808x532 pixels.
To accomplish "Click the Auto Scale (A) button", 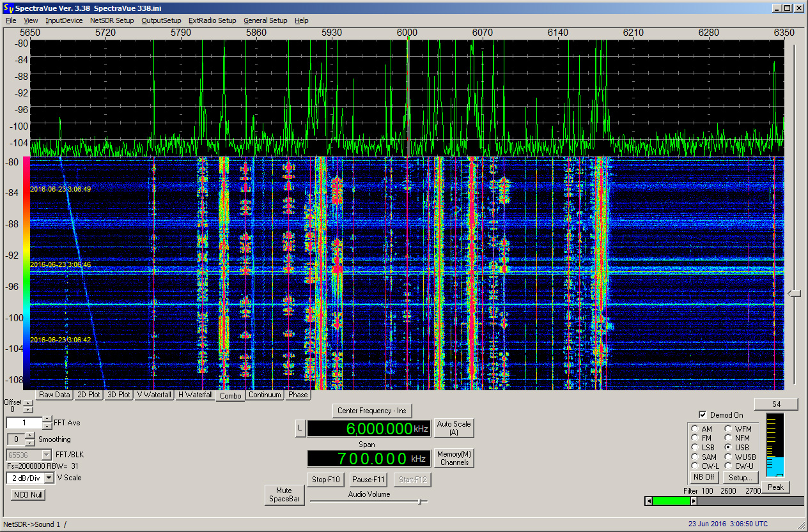I will pos(453,429).
